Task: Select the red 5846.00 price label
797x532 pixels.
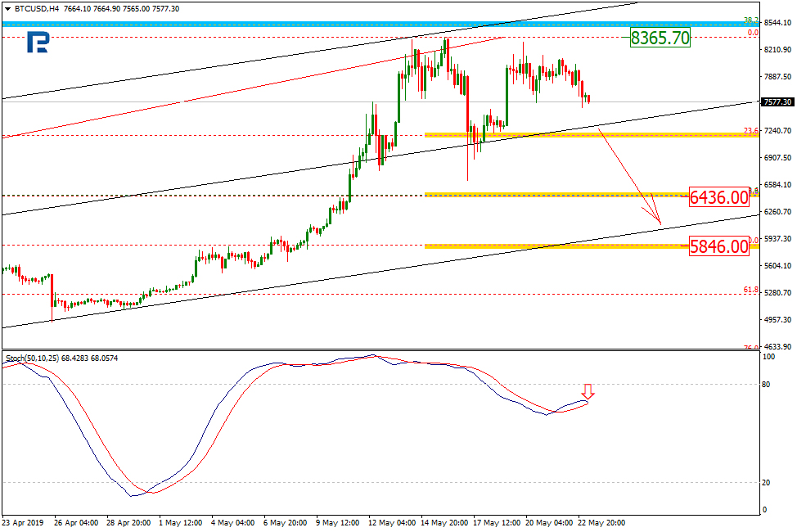Action: click(718, 246)
